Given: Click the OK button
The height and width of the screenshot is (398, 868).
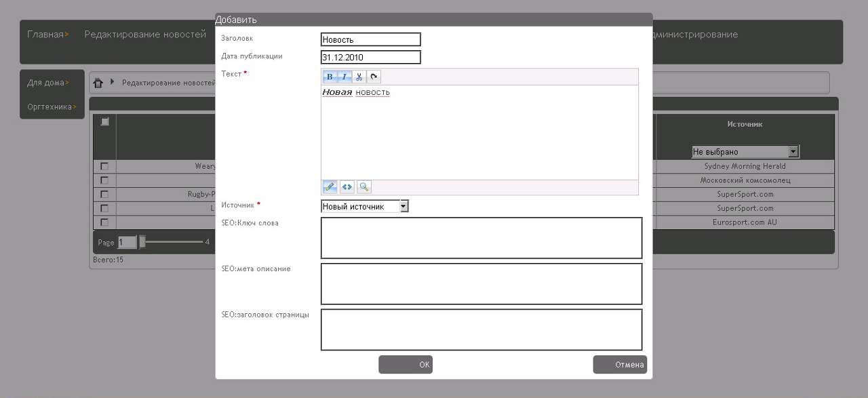Looking at the screenshot, I should click(x=406, y=365).
